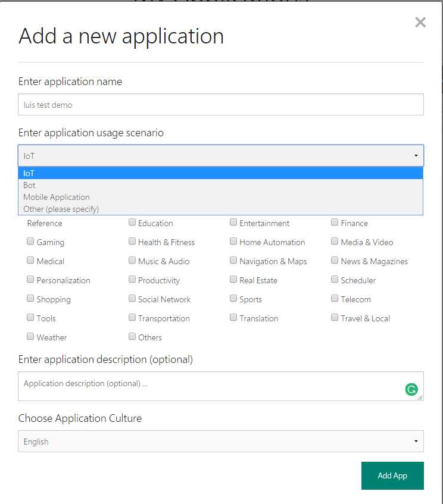Check the Education checkbox
This screenshot has width=443, height=504.
click(x=132, y=222)
